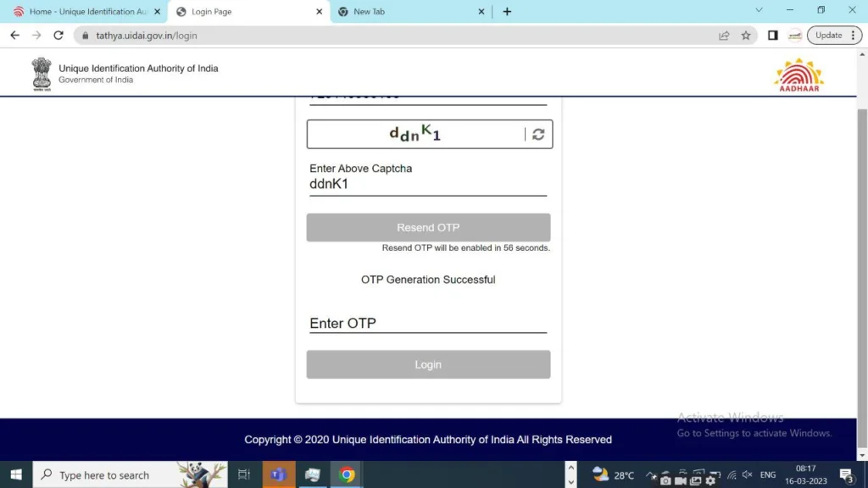Toggle mute on the taskbar volume icon
868x488 pixels.
tap(747, 475)
